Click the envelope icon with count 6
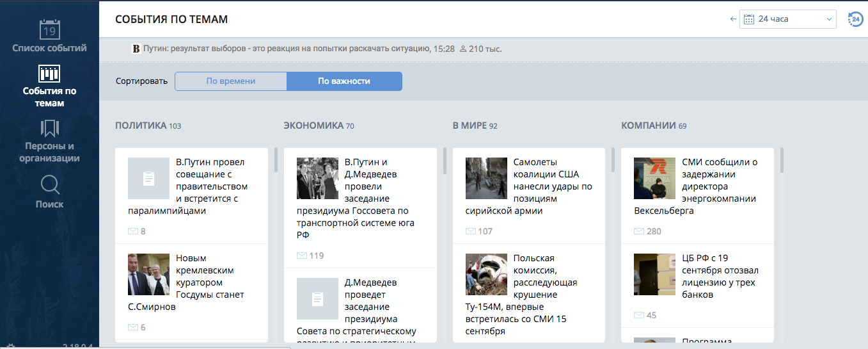Screen dimensions: 868x349 pyautogui.click(x=133, y=327)
